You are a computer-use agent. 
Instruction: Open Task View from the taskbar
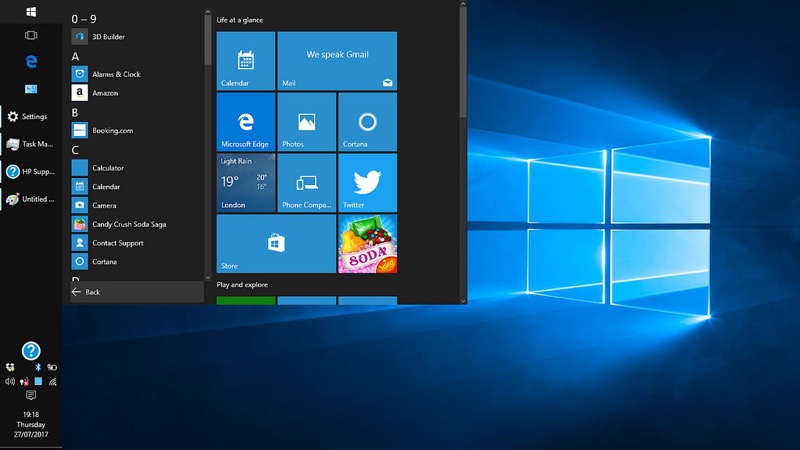[31, 35]
